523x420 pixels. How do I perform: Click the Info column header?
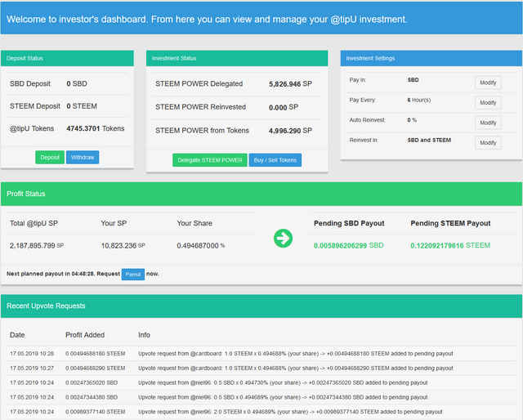coord(144,335)
